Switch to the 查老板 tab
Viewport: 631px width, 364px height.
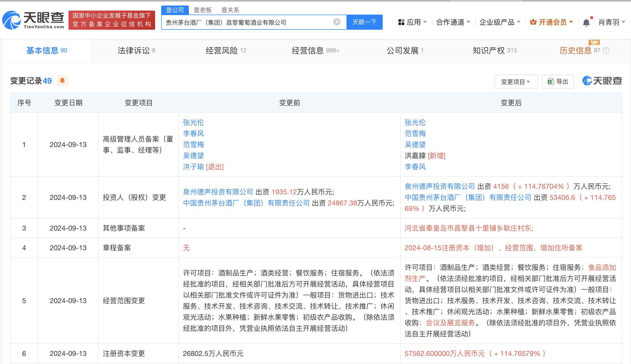(202, 10)
